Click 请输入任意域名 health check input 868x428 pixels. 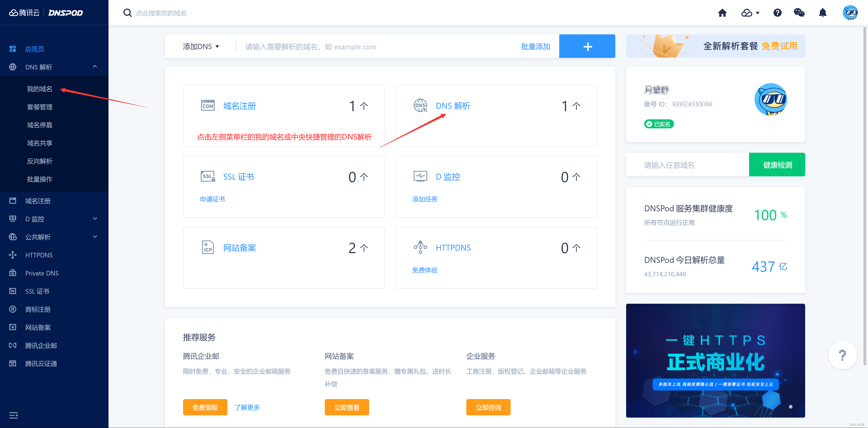687,165
